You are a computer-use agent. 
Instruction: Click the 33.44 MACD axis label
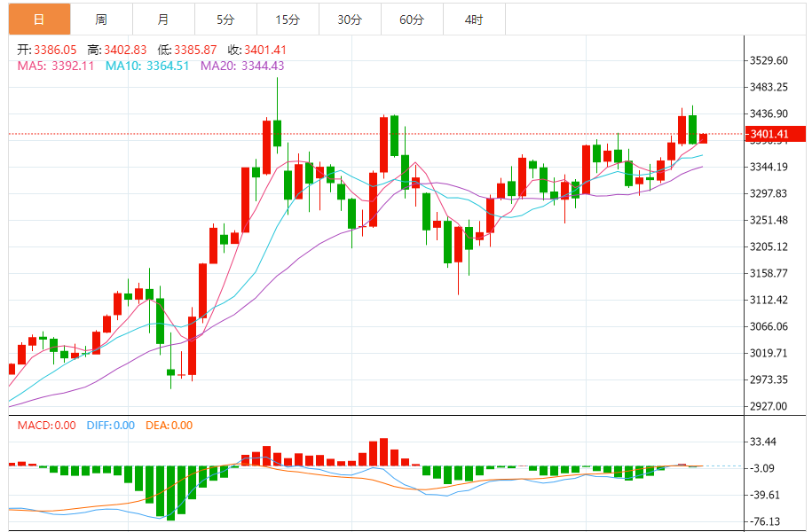point(763,442)
